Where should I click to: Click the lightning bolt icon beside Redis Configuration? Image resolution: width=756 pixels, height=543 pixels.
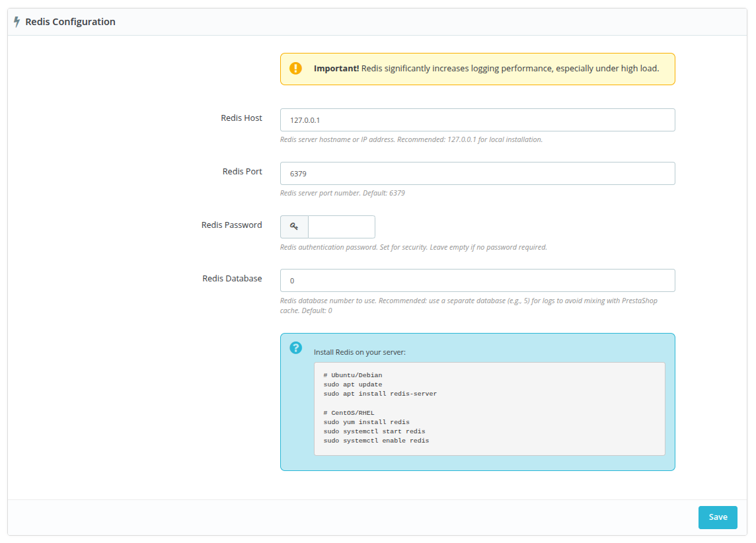pyautogui.click(x=17, y=22)
